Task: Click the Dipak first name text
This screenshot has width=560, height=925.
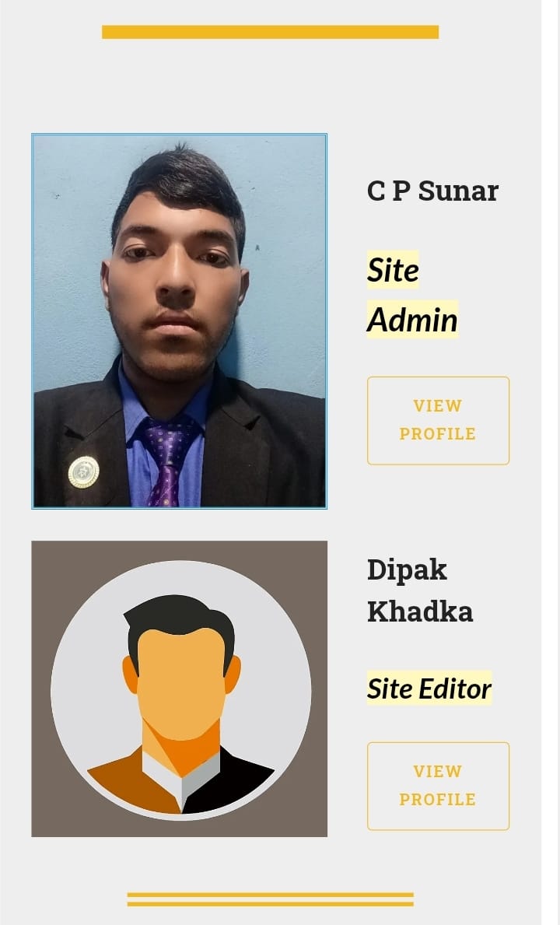Action: coord(407,570)
